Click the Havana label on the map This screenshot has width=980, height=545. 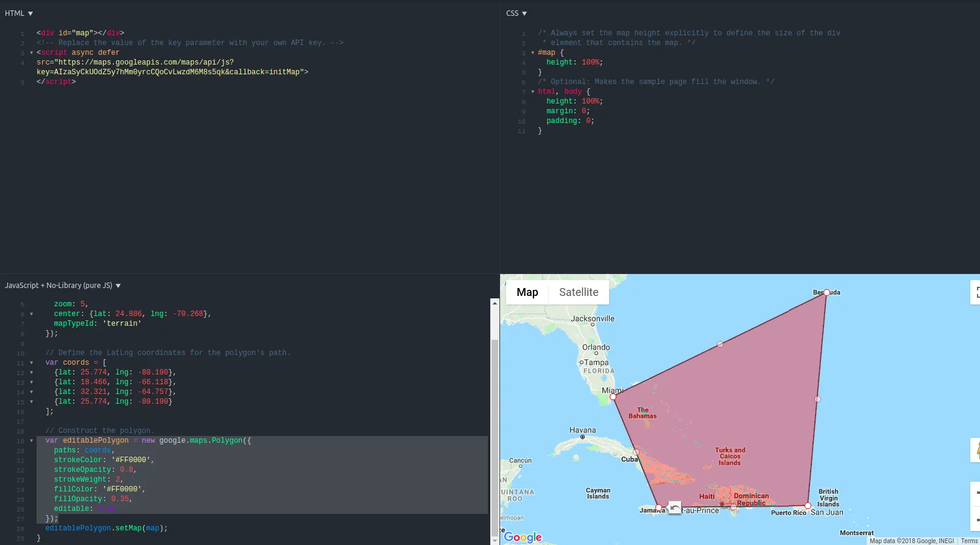click(x=583, y=430)
